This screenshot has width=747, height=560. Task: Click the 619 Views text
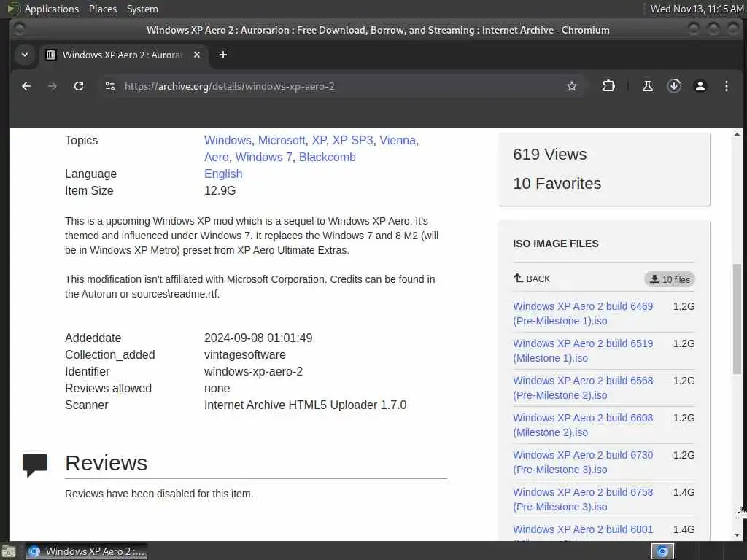tap(550, 155)
